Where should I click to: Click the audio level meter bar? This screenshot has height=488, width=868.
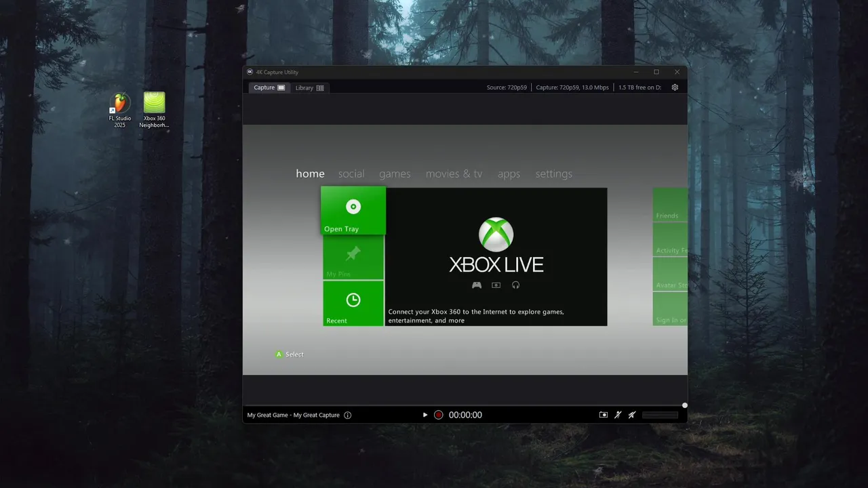[660, 415]
